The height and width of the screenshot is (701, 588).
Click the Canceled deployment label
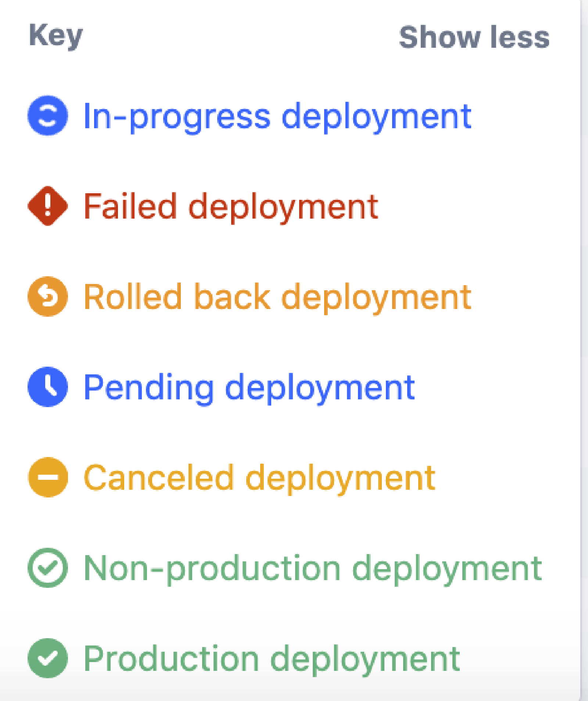[259, 477]
